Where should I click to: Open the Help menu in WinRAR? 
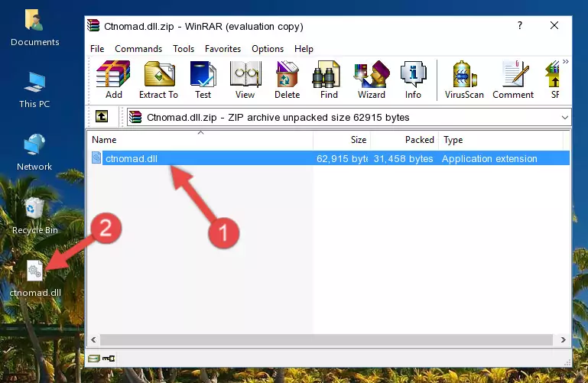coord(304,49)
